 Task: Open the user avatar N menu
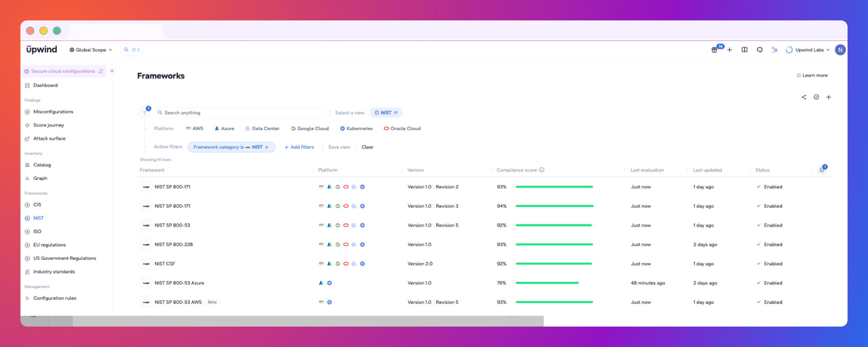click(x=840, y=50)
